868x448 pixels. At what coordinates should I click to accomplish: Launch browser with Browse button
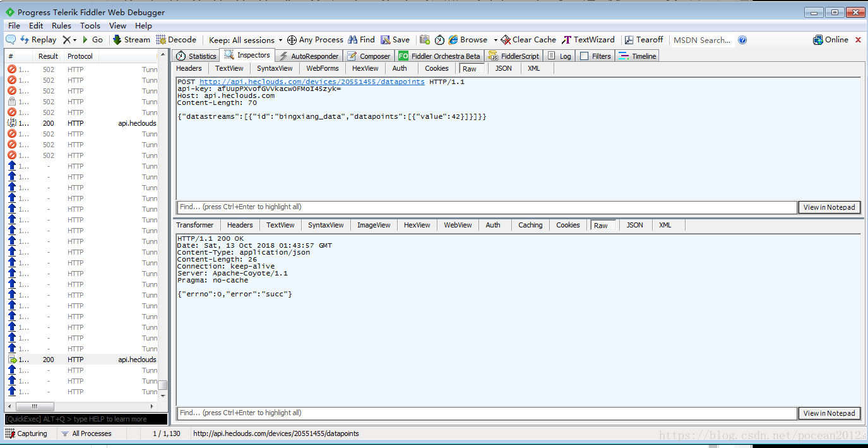(468, 40)
